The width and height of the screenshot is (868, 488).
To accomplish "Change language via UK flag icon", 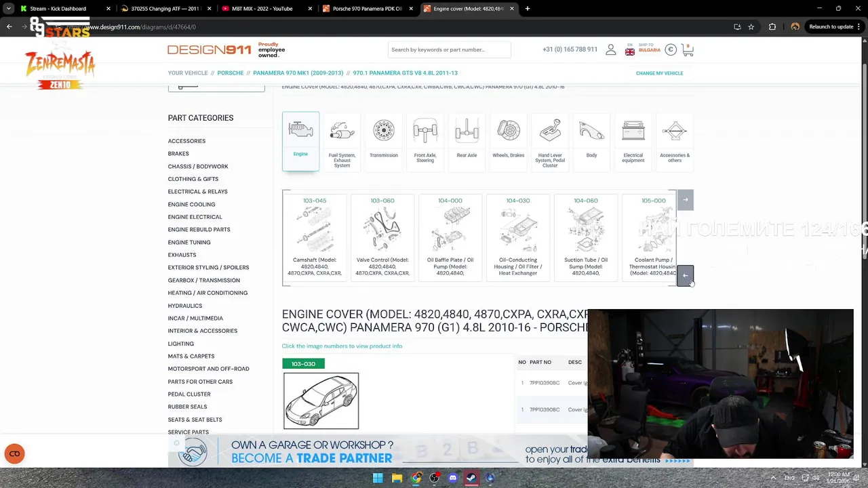I will coord(630,51).
